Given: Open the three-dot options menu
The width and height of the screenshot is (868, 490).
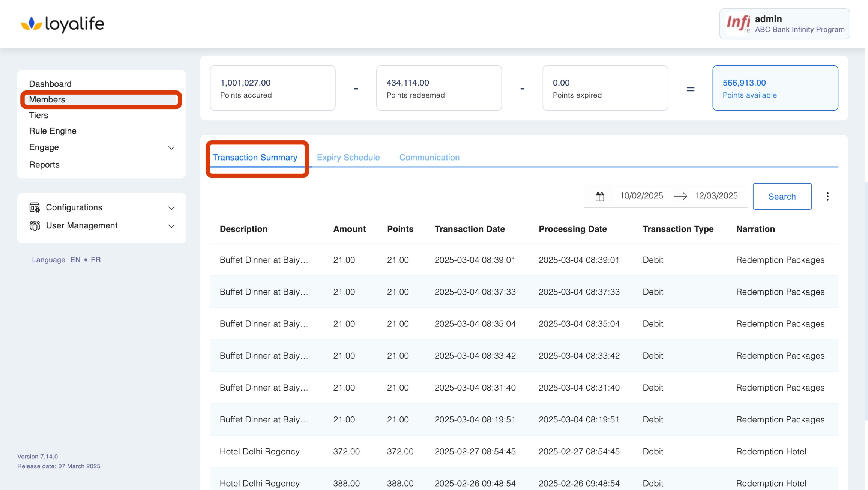Looking at the screenshot, I should pos(827,197).
